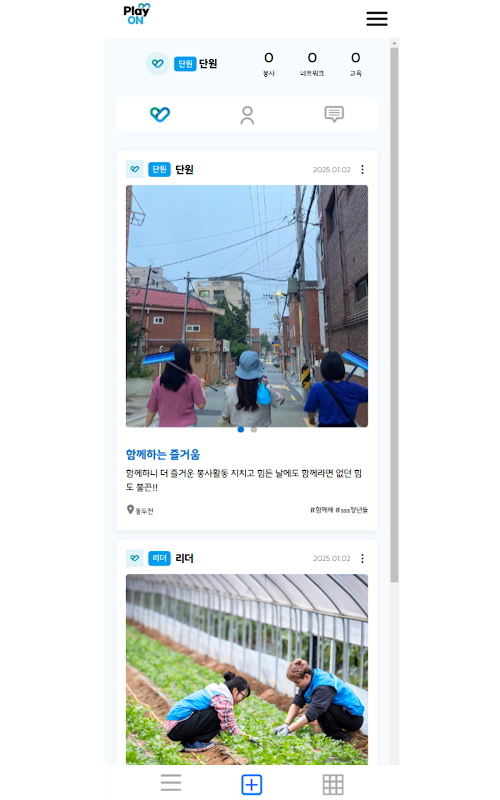Open the street cleaning photo
Image resolution: width=500 pixels, height=800 pixels.
pyautogui.click(x=247, y=306)
